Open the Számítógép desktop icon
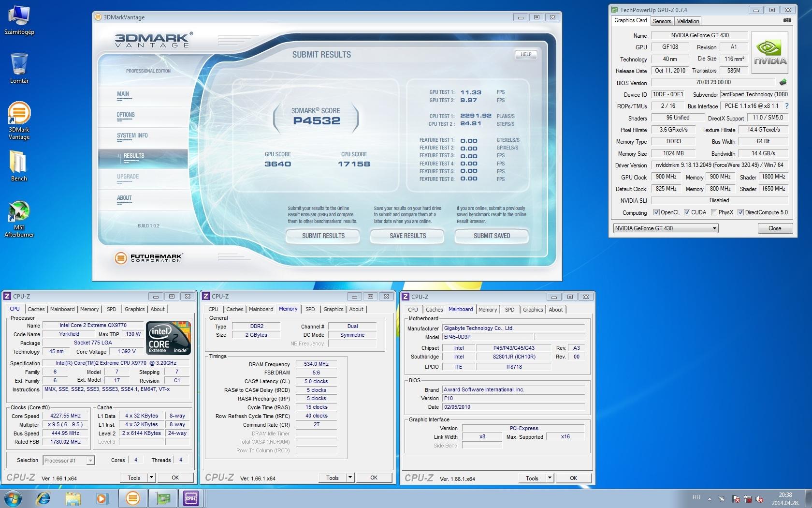The image size is (812, 508). pos(19,20)
